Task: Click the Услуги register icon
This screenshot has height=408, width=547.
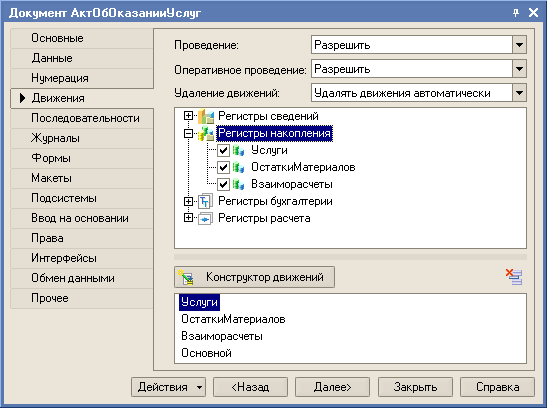Action: click(x=239, y=150)
